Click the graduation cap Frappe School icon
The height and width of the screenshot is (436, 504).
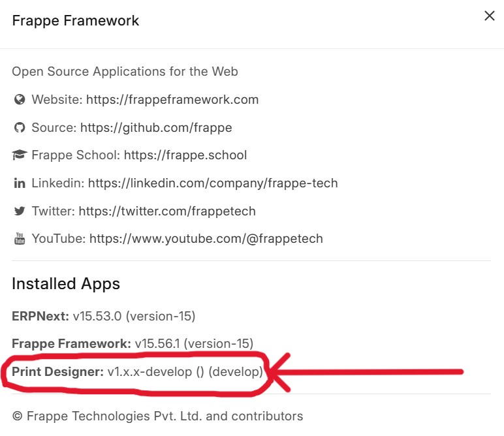tap(20, 155)
